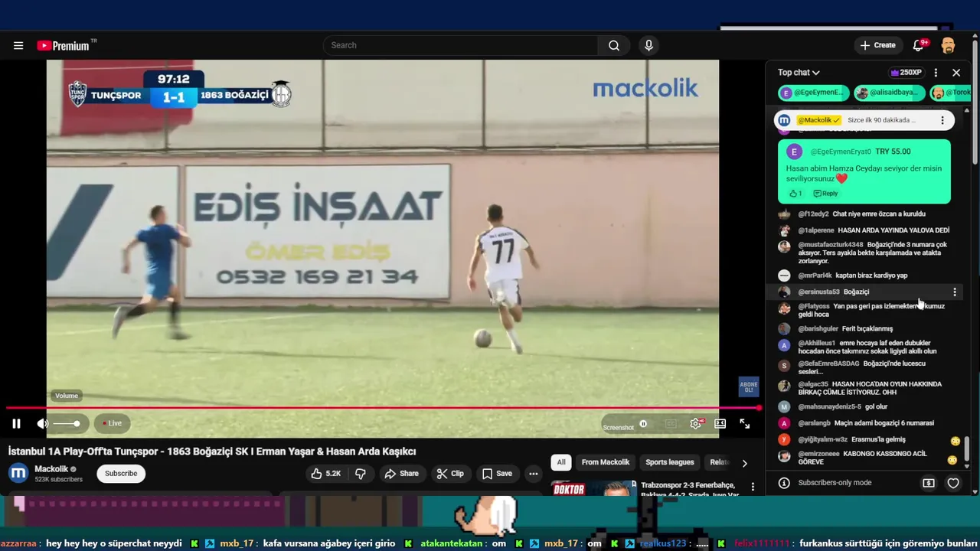Screen dimensions: 980x551
Task: Pause the video
Action: pyautogui.click(x=16, y=423)
